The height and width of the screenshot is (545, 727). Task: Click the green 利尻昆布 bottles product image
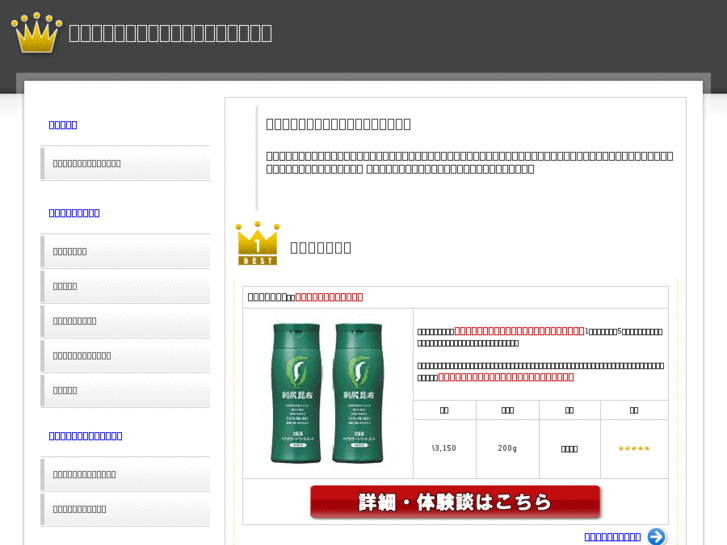(x=327, y=393)
